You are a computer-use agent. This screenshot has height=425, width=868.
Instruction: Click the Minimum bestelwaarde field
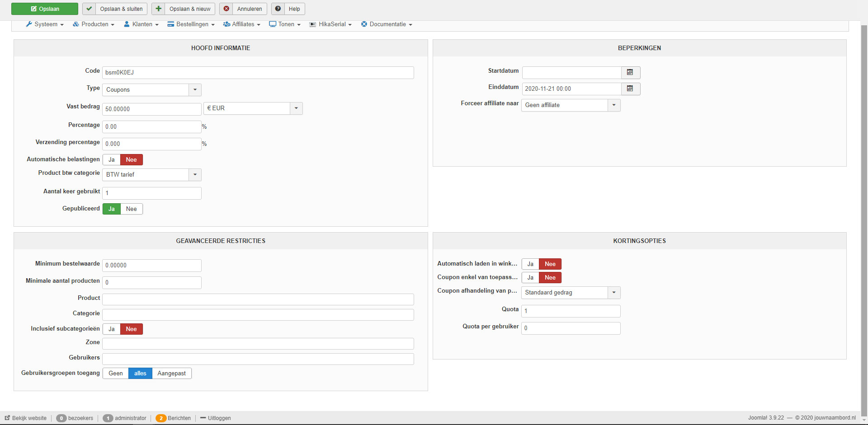click(152, 265)
